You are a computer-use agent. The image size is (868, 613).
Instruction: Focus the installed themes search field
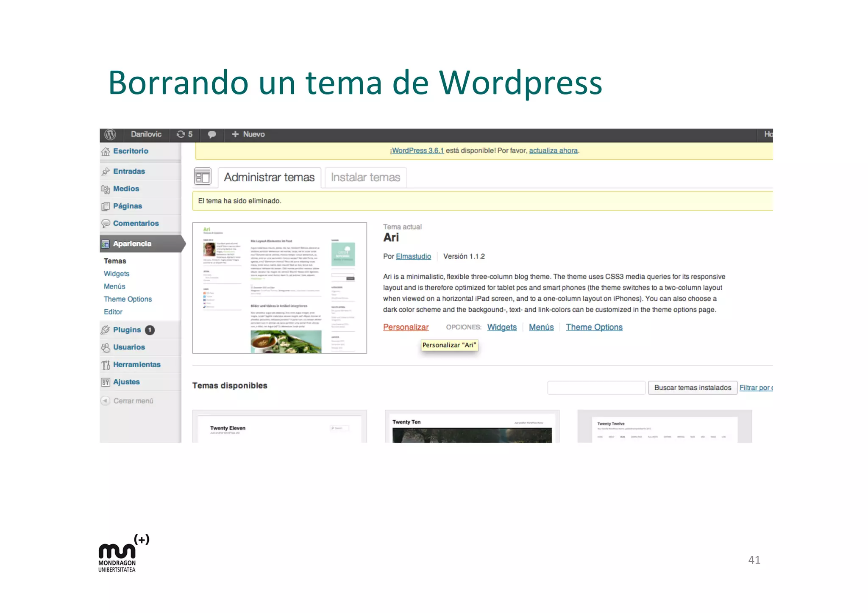point(596,388)
